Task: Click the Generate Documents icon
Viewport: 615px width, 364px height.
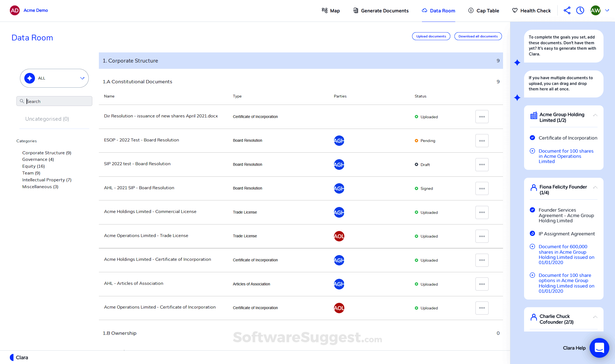Action: point(356,10)
